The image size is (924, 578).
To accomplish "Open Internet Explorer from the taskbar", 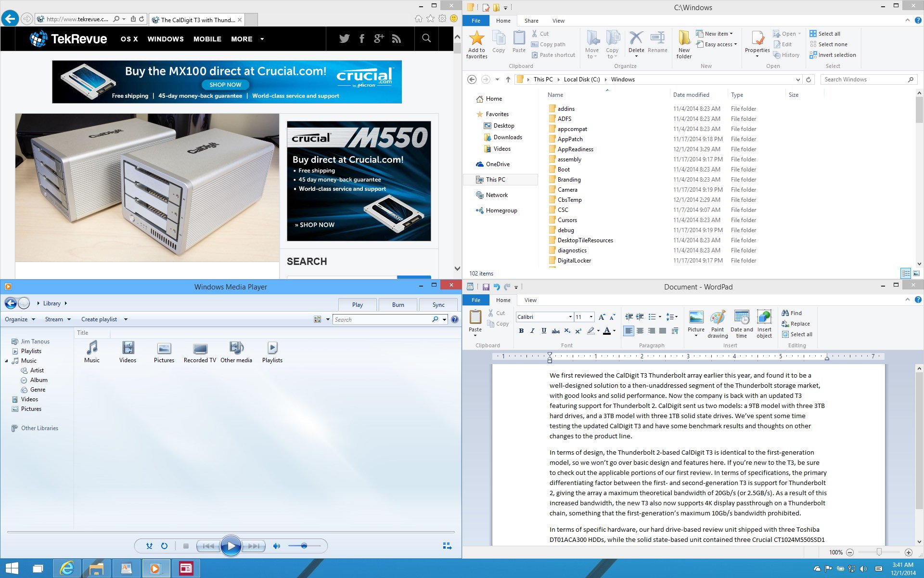I will [66, 569].
